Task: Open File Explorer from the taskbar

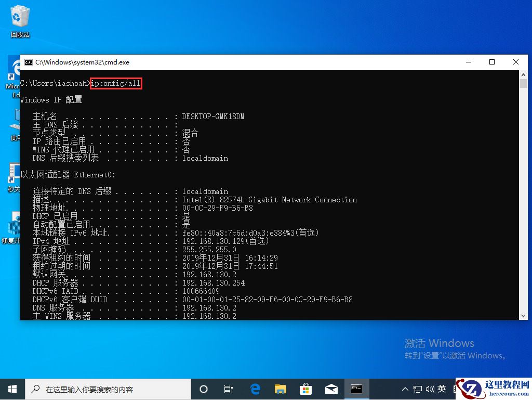Action: [280, 389]
